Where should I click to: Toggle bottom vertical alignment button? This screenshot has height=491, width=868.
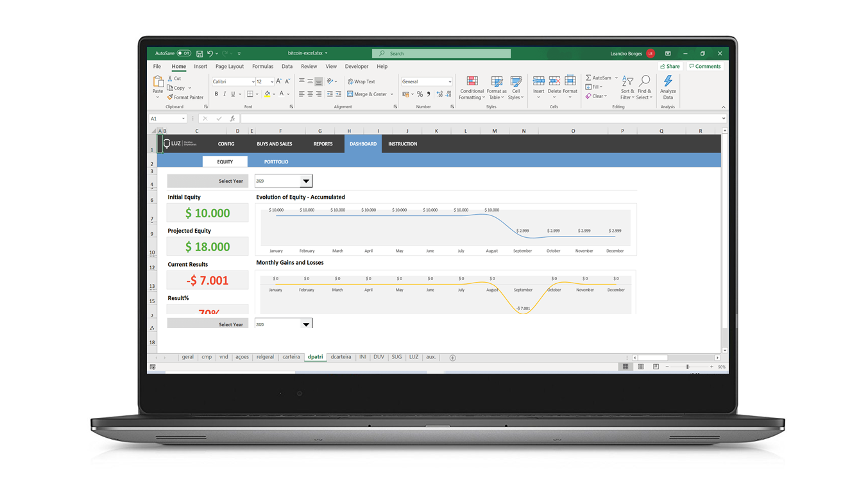[x=319, y=81]
